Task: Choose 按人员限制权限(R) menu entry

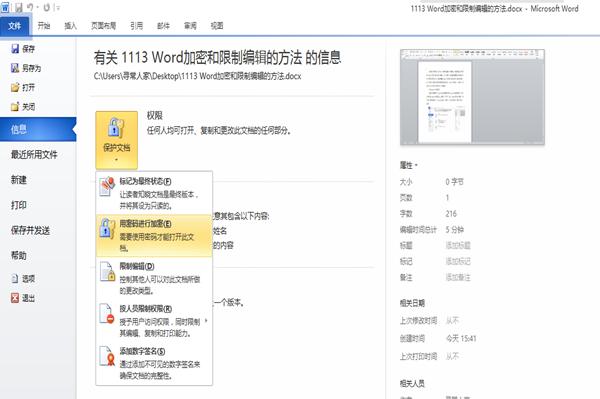Action: click(154, 321)
